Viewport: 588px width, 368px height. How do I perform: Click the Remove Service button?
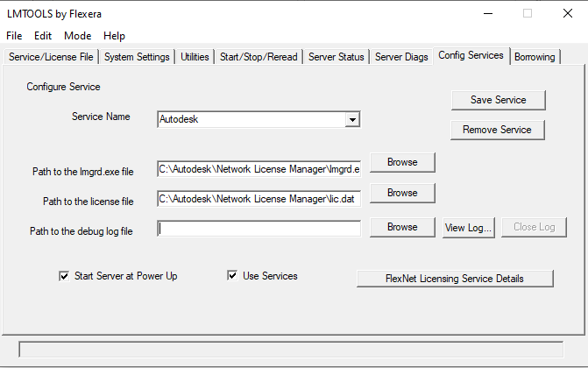click(x=497, y=130)
